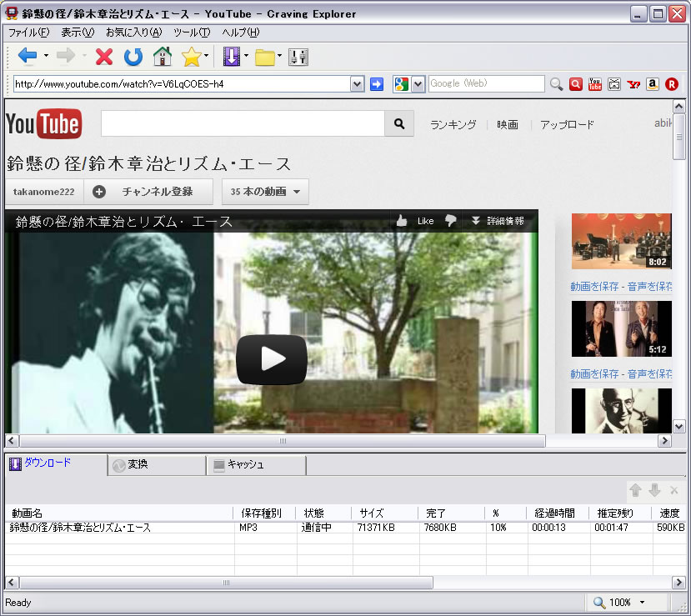The image size is (691, 616).
Task: Reload the page with refresh icon
Action: pos(133,57)
